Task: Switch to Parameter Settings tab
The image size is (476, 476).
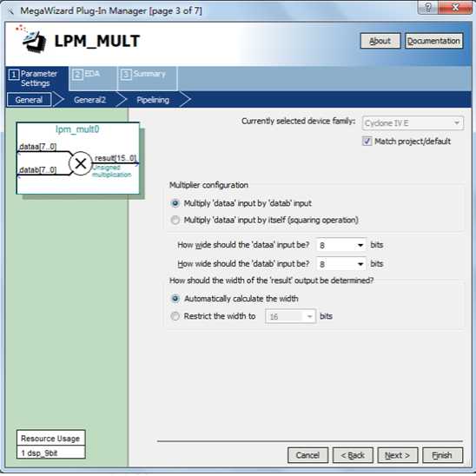Action: tap(36, 78)
